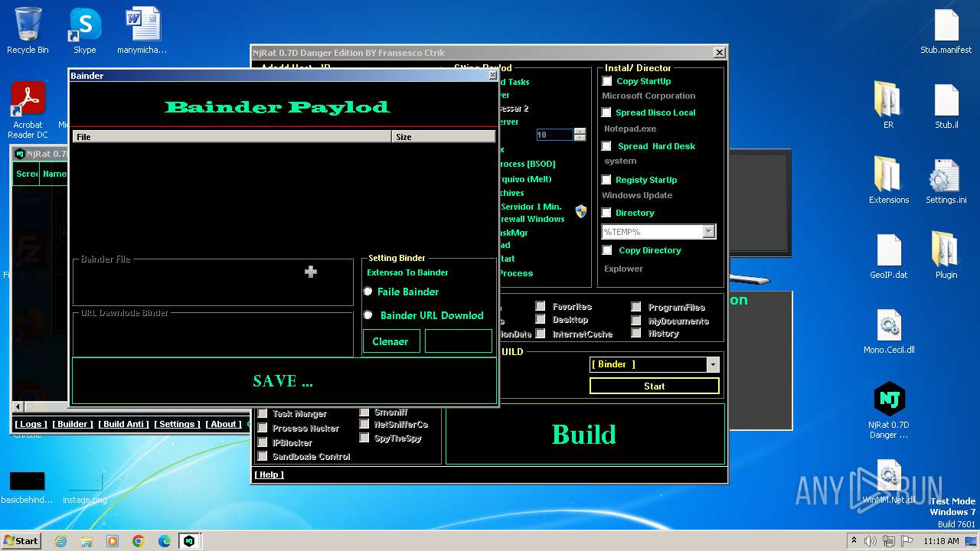Open Acrobat Reader DC desktop icon
The width and height of the screenshot is (980, 551).
pyautogui.click(x=28, y=110)
